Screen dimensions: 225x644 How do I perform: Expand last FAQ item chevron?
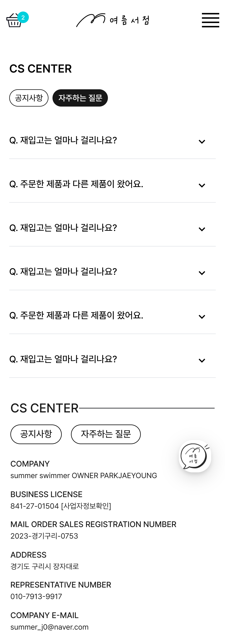pyautogui.click(x=202, y=361)
